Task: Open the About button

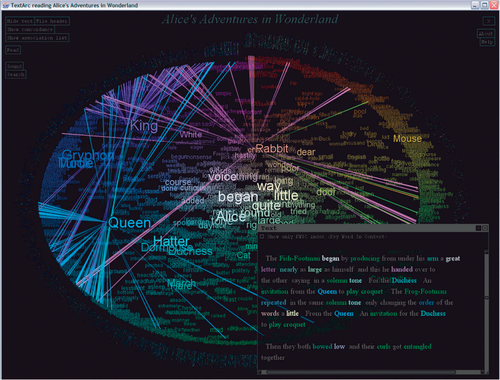Action: tap(485, 34)
